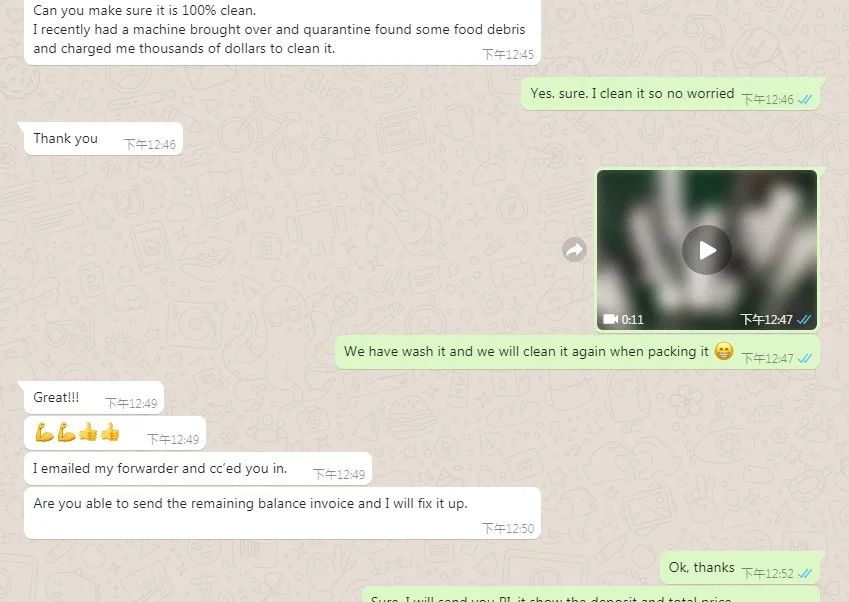Select the "Ok, thanks" reply bubble

click(x=740, y=568)
